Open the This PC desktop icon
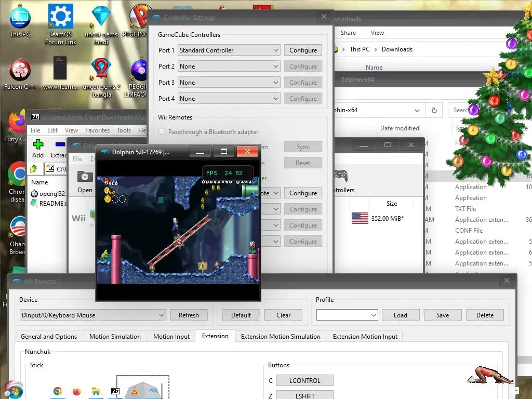532x399 pixels. 20,21
